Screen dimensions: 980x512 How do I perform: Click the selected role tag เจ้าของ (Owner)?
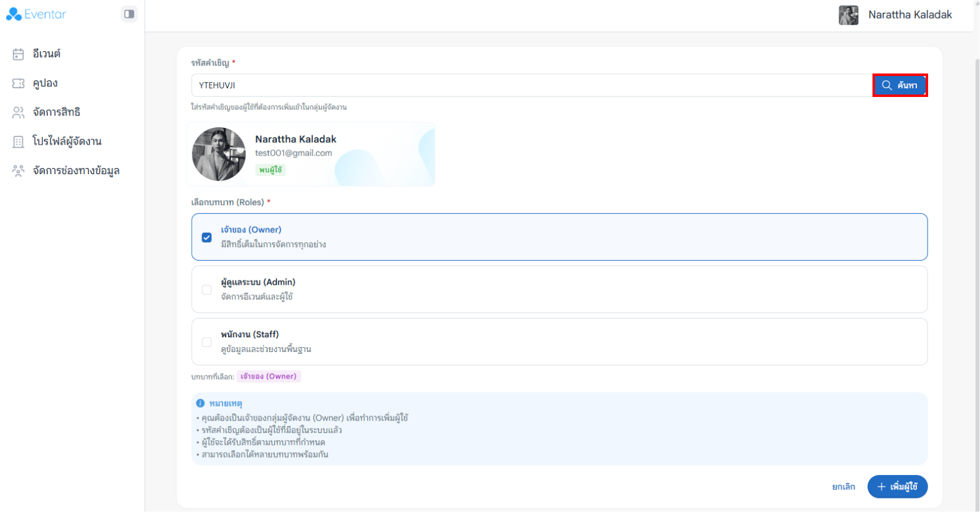269,376
